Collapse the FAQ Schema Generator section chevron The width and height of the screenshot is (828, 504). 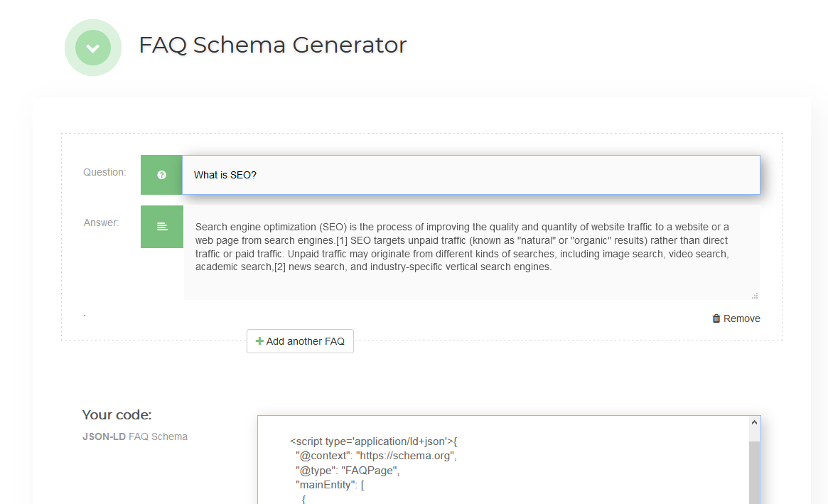click(92, 48)
